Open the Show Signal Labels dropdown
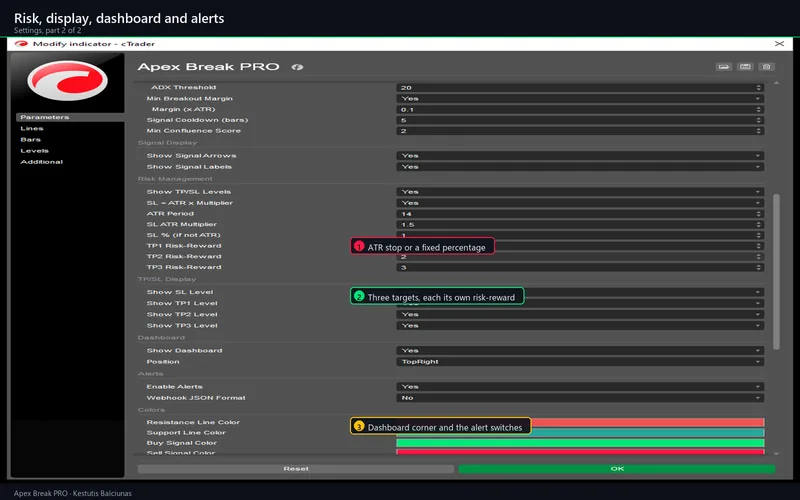The image size is (800, 500). (580, 167)
